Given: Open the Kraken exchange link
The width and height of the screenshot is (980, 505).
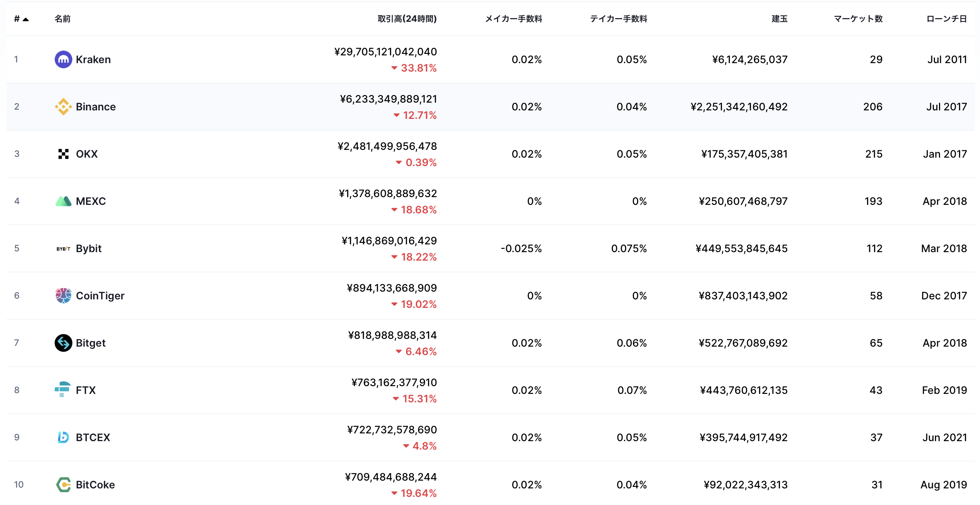Looking at the screenshot, I should (x=93, y=59).
